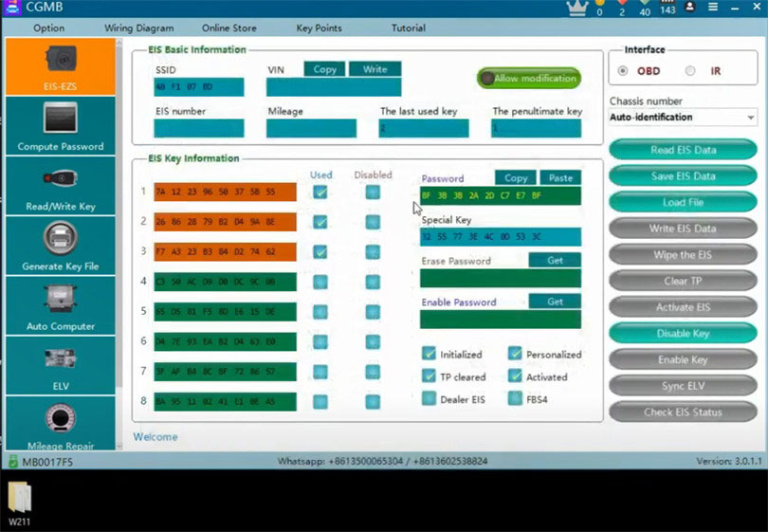
Task: Click the Load File button
Action: tap(683, 202)
